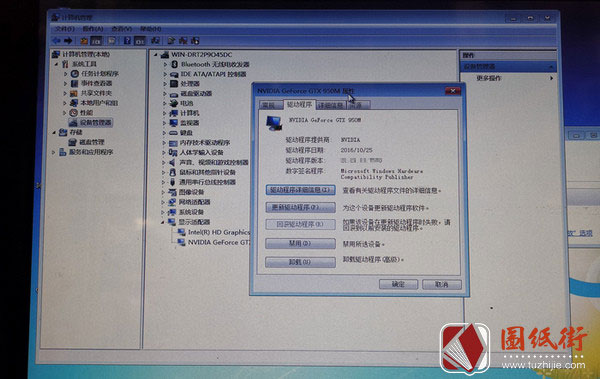The height and width of the screenshot is (379, 600).
Task: Click the Up one level toolbar icon
Action: pyautogui.click(x=84, y=41)
